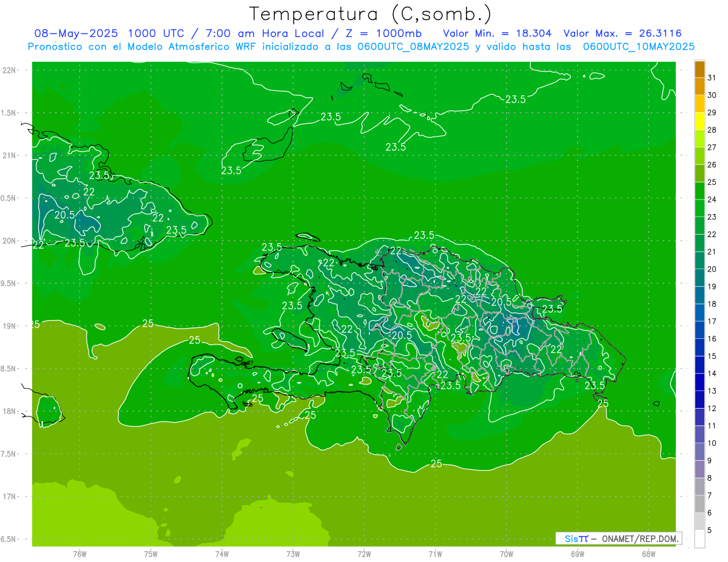Viewport: 728px width, 562px height.
Task: Click the "72W" longitude axis label
Action: 364,554
